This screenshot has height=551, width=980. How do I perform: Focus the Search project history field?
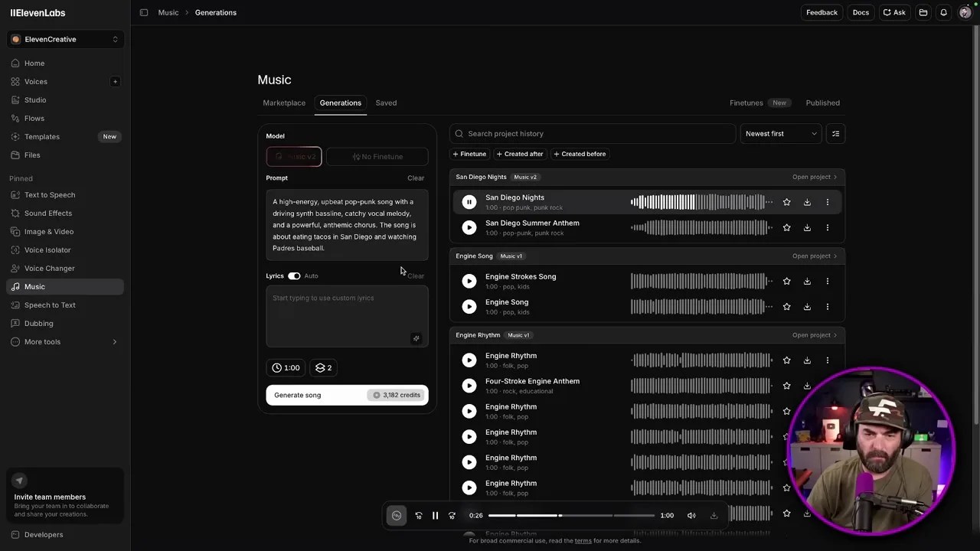pos(593,134)
